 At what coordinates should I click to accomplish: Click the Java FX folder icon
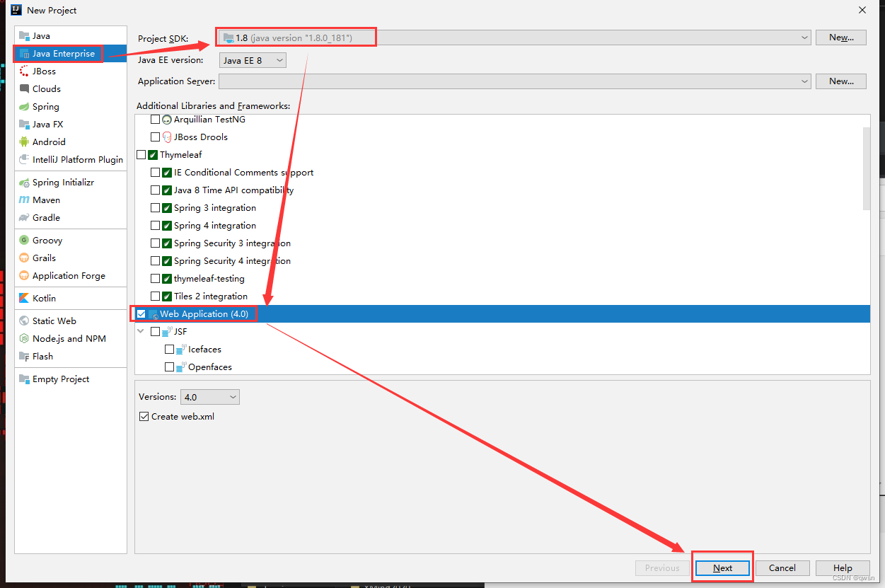pos(25,124)
